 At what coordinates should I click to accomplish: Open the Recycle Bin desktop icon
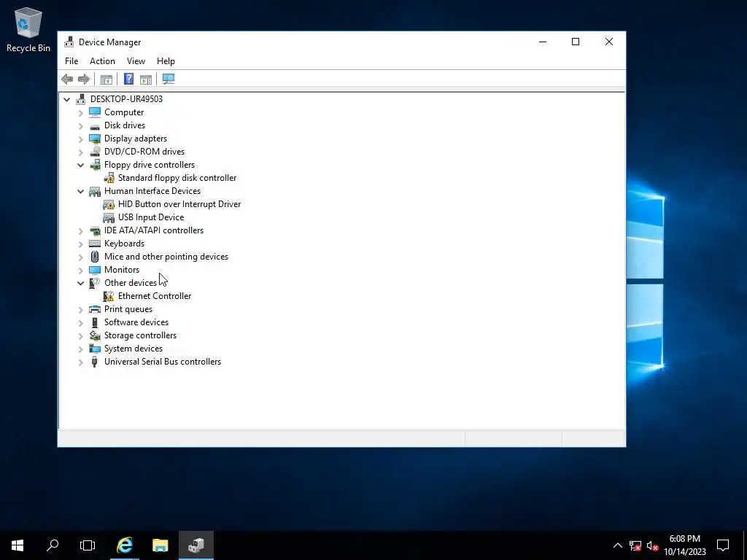(x=28, y=29)
